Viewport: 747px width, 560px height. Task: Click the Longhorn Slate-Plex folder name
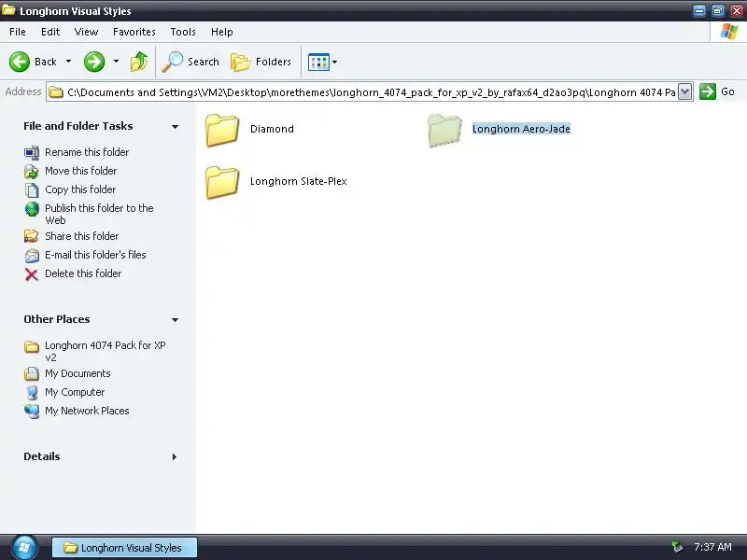tap(299, 181)
